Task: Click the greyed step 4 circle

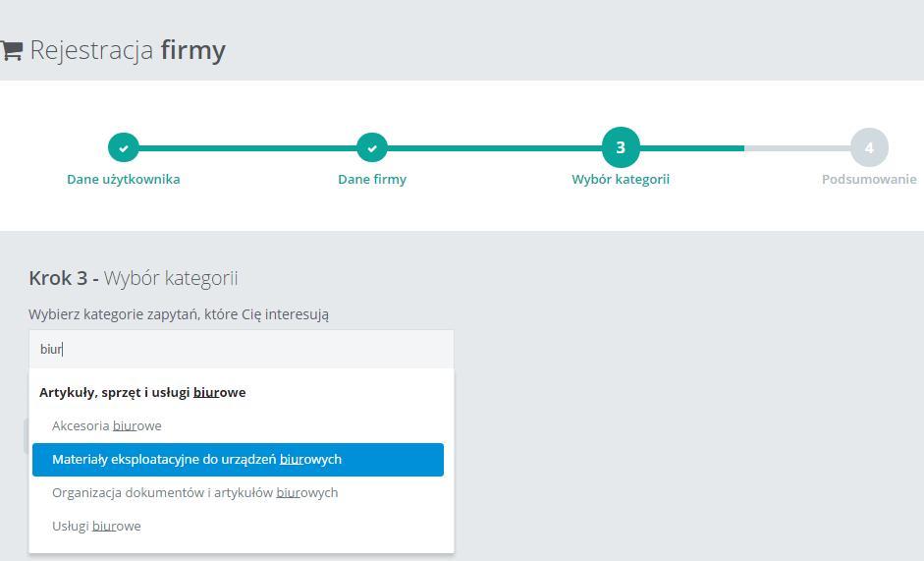Action: pyautogui.click(x=869, y=147)
